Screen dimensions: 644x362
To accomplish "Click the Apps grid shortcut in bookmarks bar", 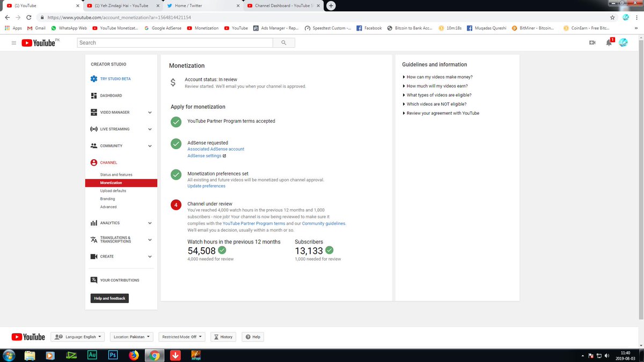I will pos(13,28).
